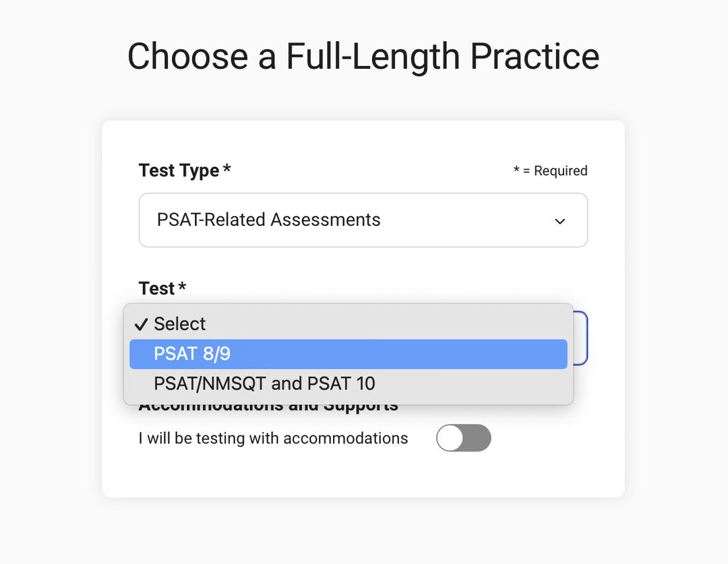Click the Choose a Full-Length Practice heading
728x564 pixels.
[x=363, y=56]
